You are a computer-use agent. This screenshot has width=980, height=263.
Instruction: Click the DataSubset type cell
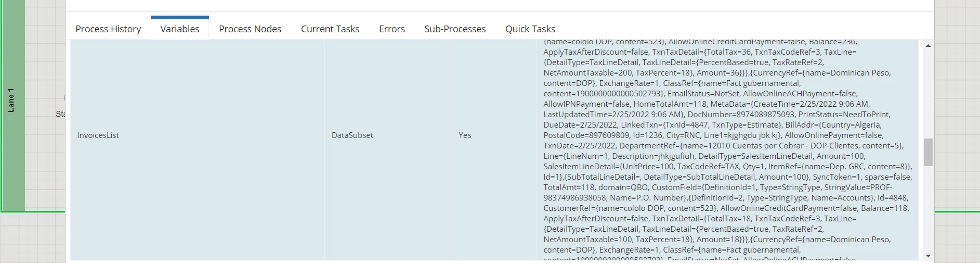[x=388, y=135]
